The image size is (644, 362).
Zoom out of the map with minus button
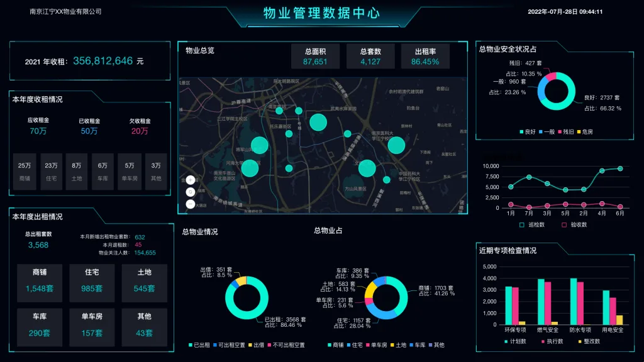coord(190,204)
